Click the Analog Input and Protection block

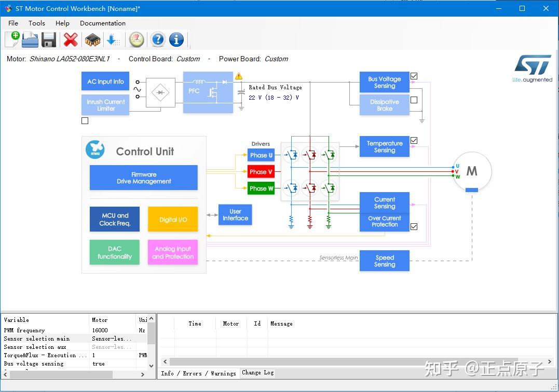(x=172, y=252)
